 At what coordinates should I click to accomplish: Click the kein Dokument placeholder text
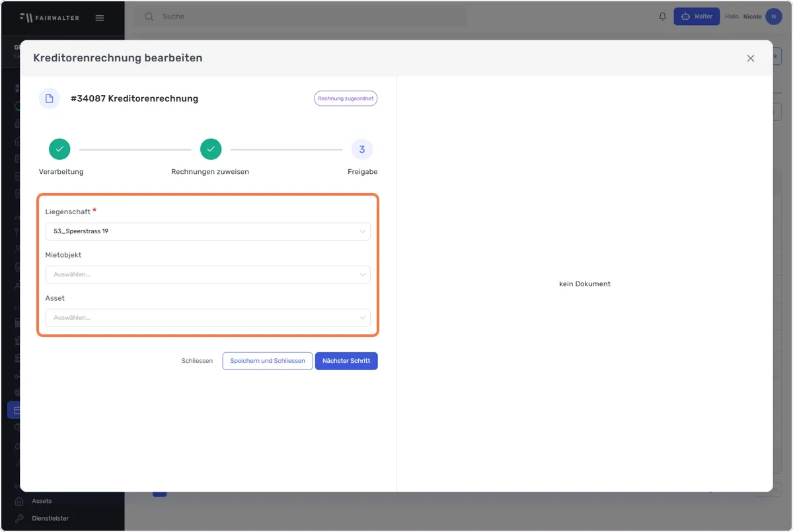click(x=585, y=284)
